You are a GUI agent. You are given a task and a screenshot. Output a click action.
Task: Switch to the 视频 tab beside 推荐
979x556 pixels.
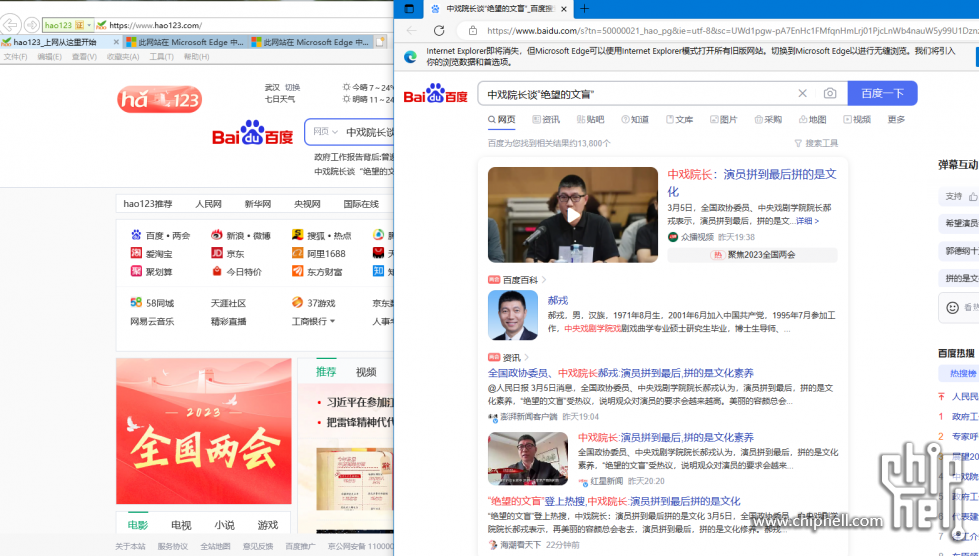point(366,372)
